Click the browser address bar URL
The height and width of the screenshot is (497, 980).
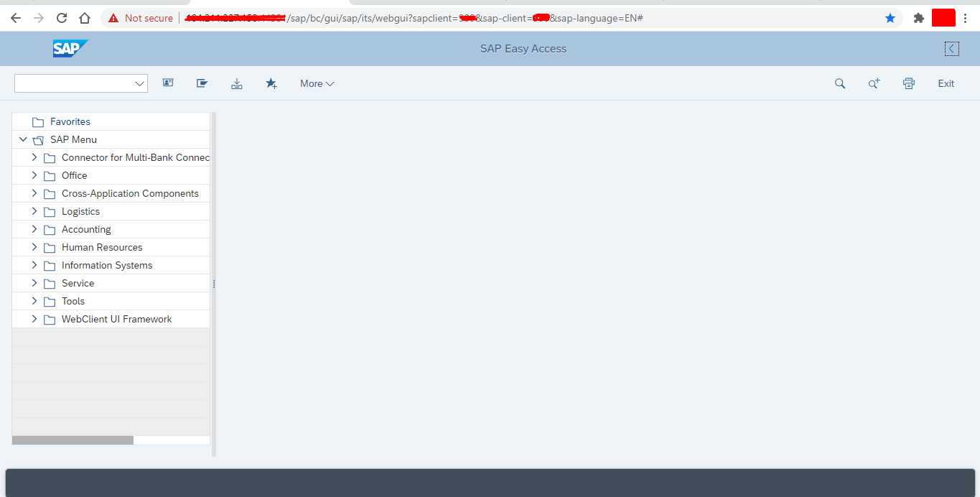pos(414,18)
